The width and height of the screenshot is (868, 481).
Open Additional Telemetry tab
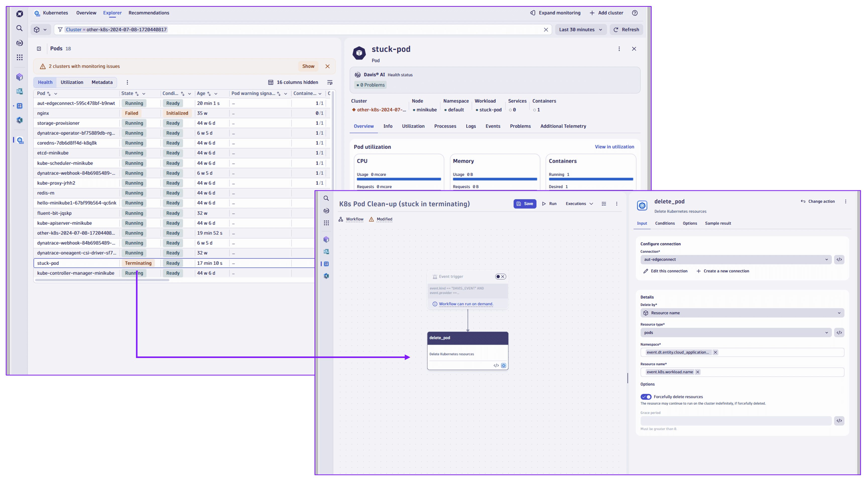[563, 126]
